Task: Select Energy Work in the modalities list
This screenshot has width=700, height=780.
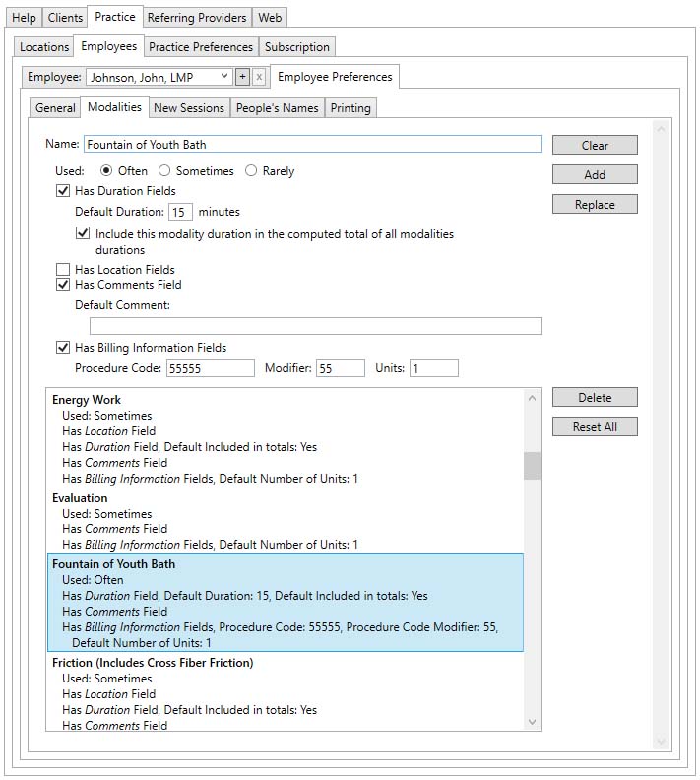Action: [87, 400]
